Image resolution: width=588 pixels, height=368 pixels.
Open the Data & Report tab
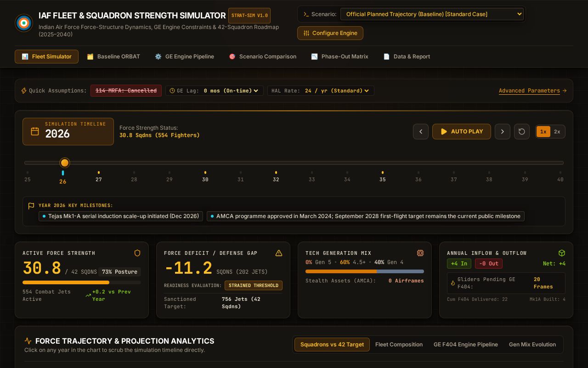point(407,57)
